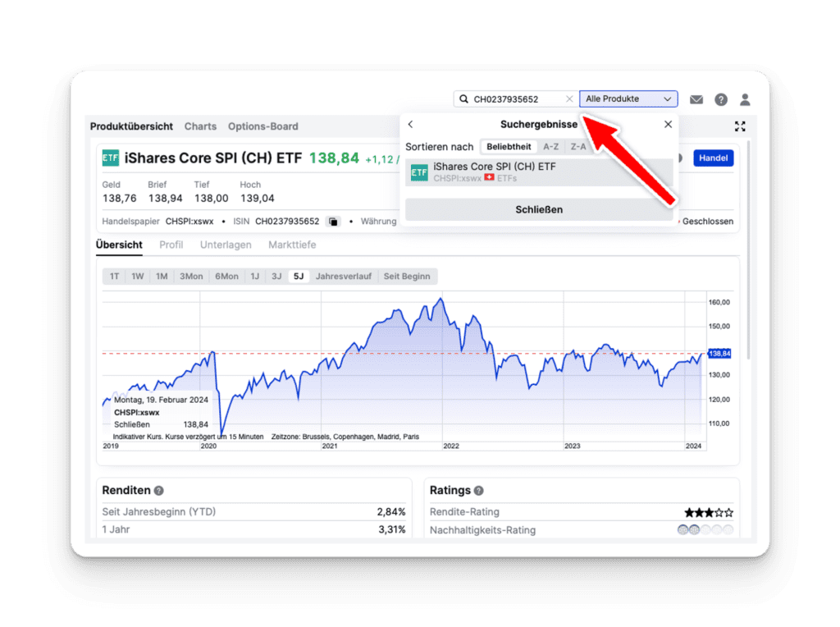This screenshot has width=840, height=627.
Task: Click the Ratings help icon
Action: [479, 490]
